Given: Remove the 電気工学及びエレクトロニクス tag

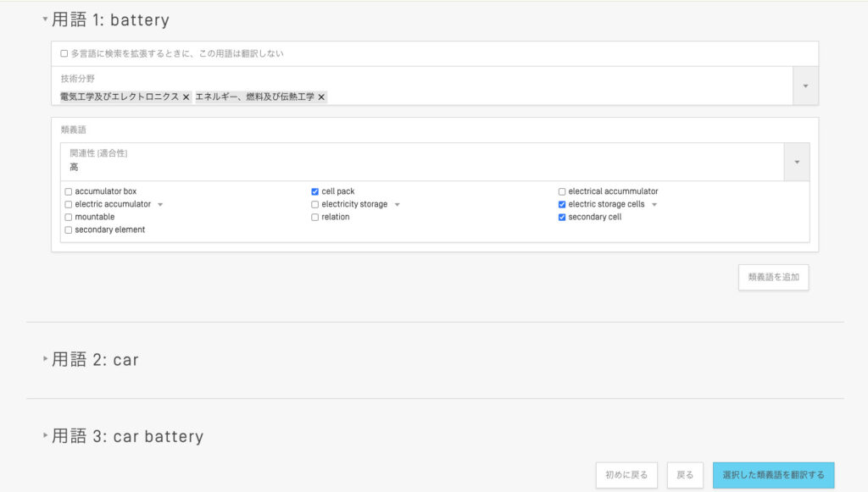Looking at the screenshot, I should pos(186,97).
